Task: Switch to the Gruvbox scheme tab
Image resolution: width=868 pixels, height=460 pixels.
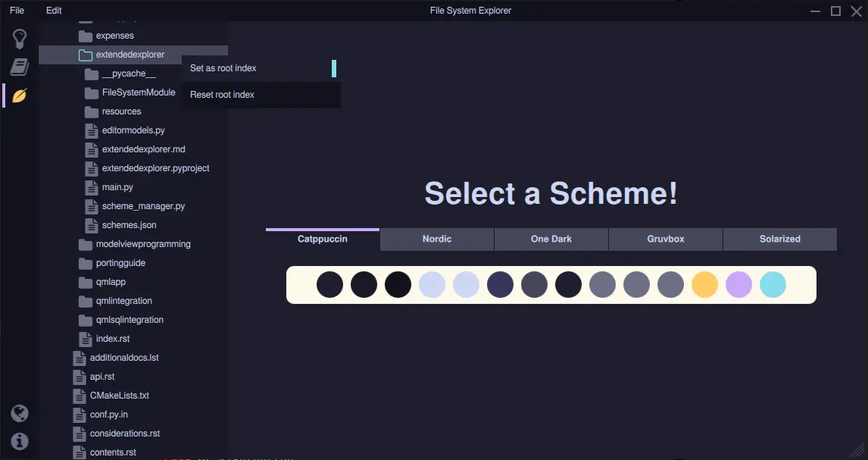Action: [x=666, y=239]
